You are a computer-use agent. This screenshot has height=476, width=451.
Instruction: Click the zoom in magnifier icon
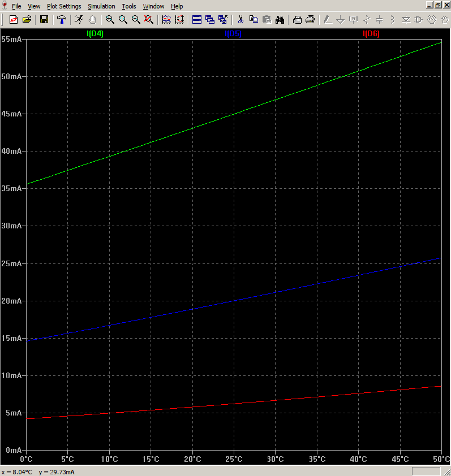pos(110,20)
